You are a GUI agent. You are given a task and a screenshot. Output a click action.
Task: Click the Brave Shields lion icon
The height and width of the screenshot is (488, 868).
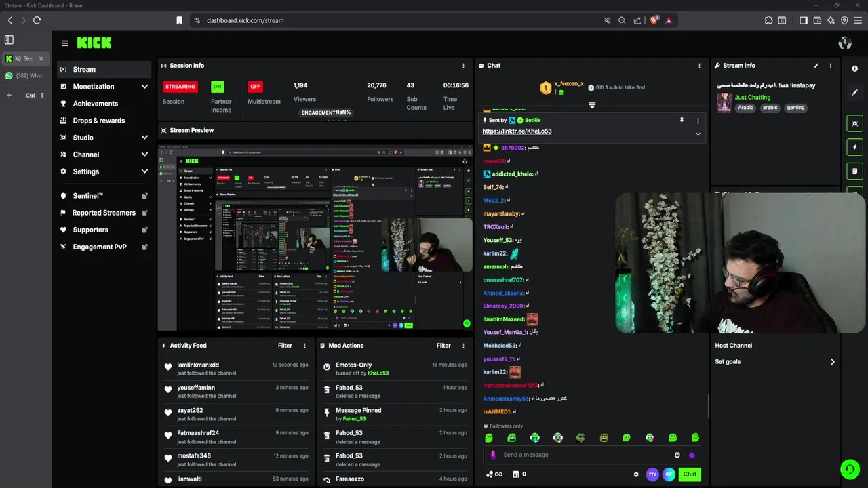[654, 20]
